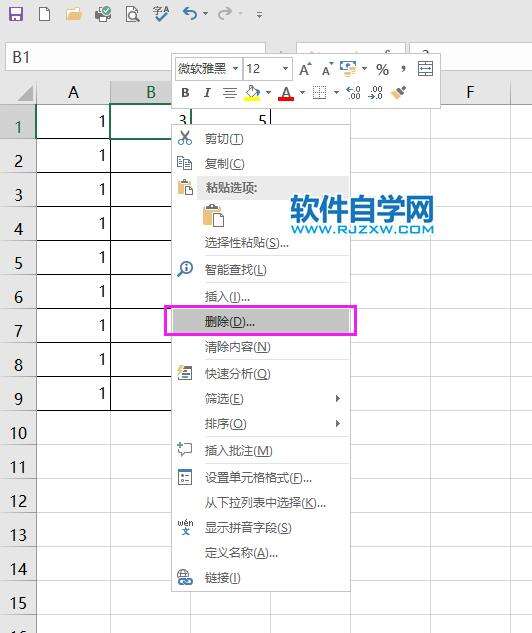Apply cell borders icon
Image resolution: width=532 pixels, height=633 pixels.
(320, 93)
